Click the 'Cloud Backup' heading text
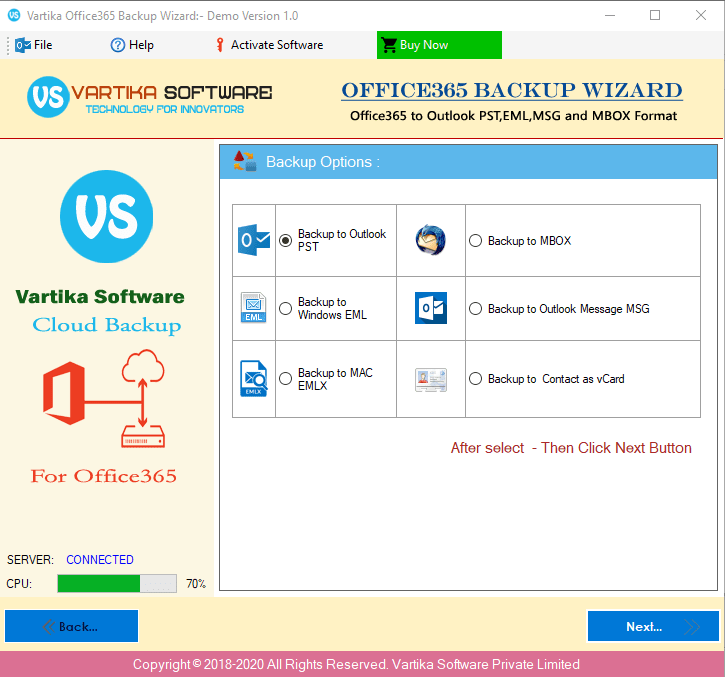 tap(106, 325)
